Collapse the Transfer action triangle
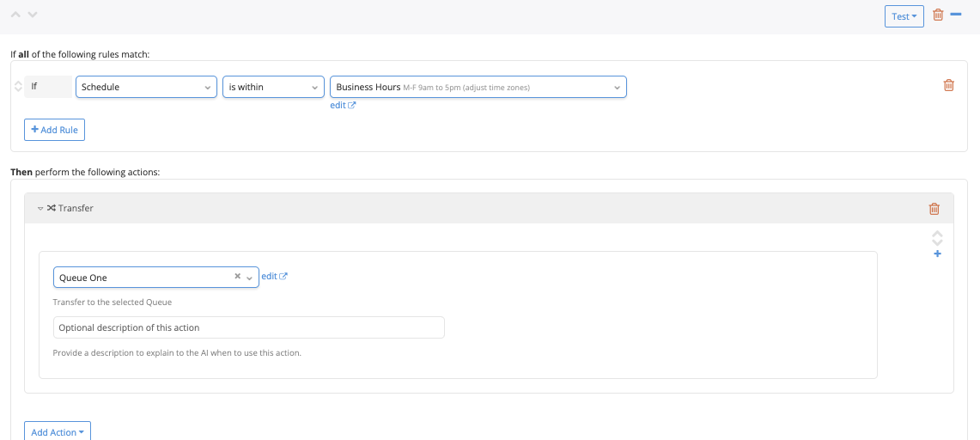The height and width of the screenshot is (440, 980). pyautogui.click(x=40, y=208)
